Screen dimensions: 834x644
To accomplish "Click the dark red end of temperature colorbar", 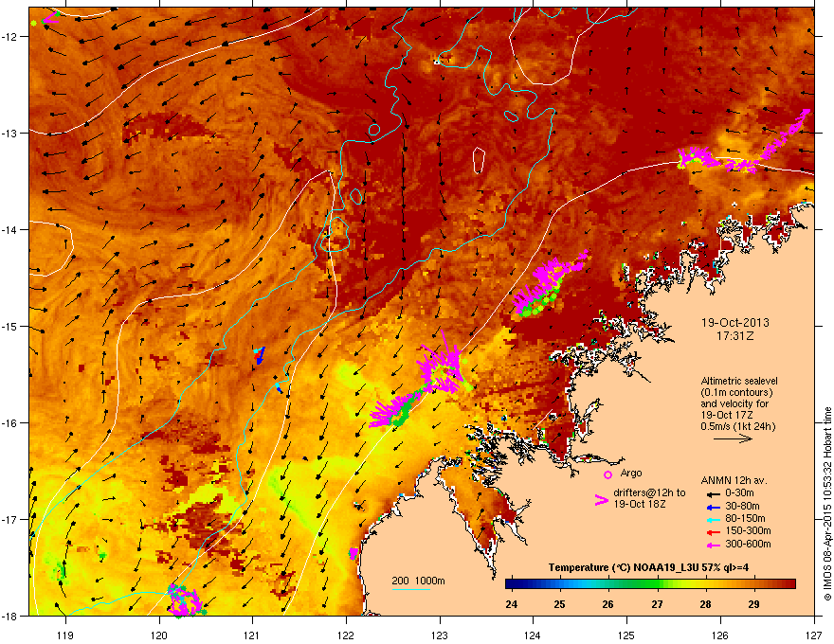I will [789, 584].
